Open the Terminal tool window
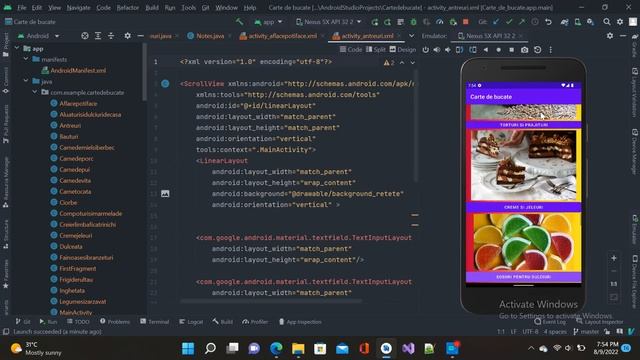This screenshot has width=640, height=360. (155, 322)
